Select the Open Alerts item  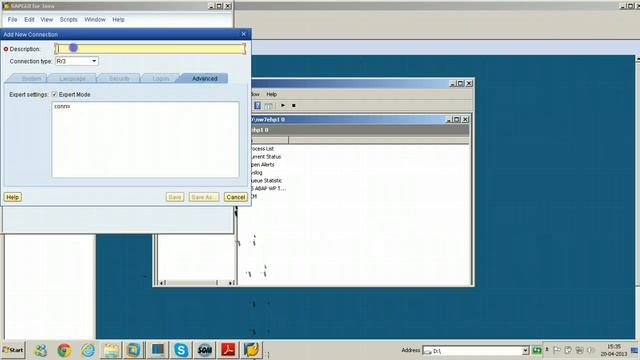(x=262, y=164)
